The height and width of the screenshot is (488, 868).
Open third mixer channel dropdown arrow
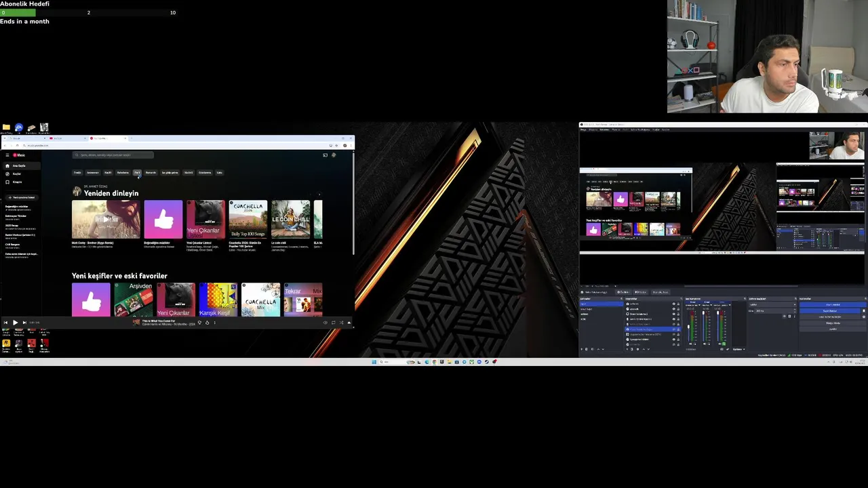tap(730, 305)
